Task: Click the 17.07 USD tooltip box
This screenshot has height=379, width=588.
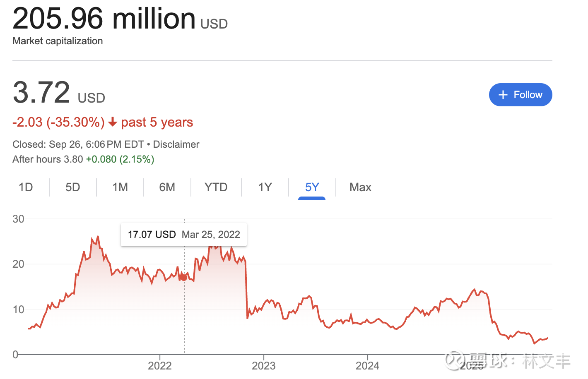Action: pyautogui.click(x=184, y=235)
